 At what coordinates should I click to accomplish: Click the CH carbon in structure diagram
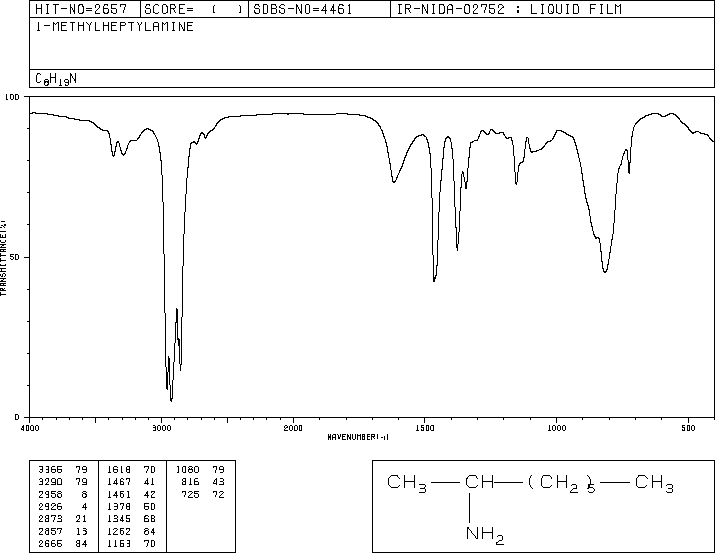(x=479, y=482)
